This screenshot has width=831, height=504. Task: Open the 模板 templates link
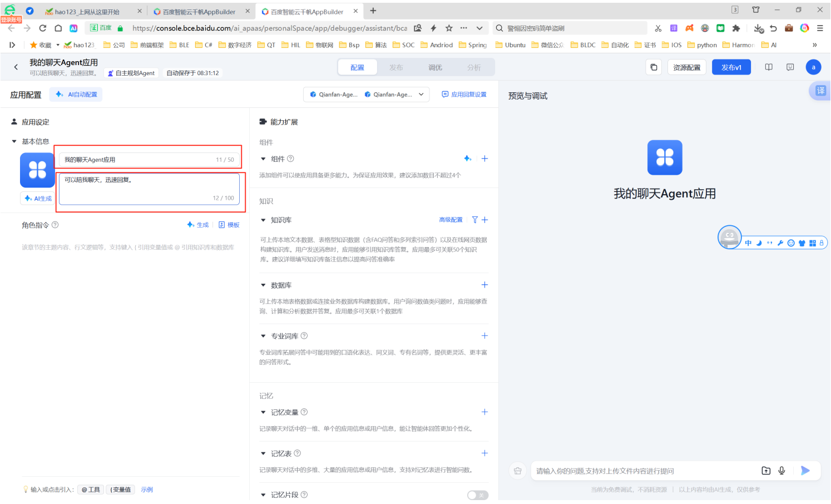(229, 225)
